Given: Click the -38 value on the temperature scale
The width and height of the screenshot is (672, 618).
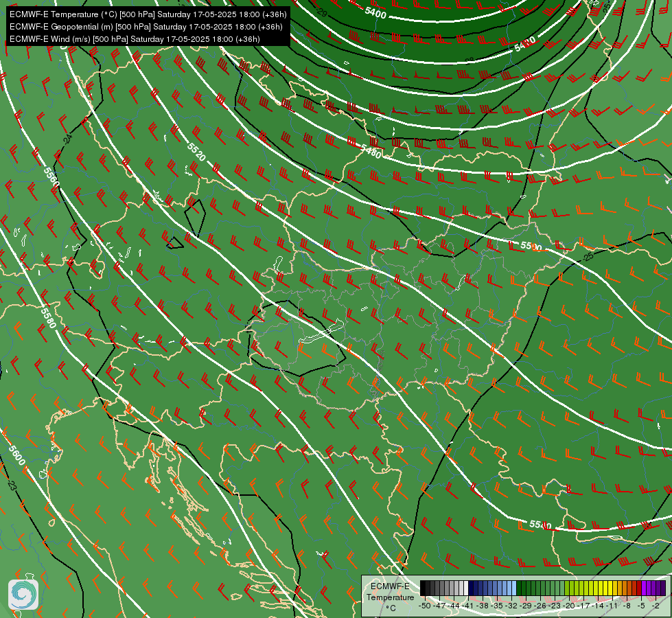Looking at the screenshot, I should click(482, 606).
